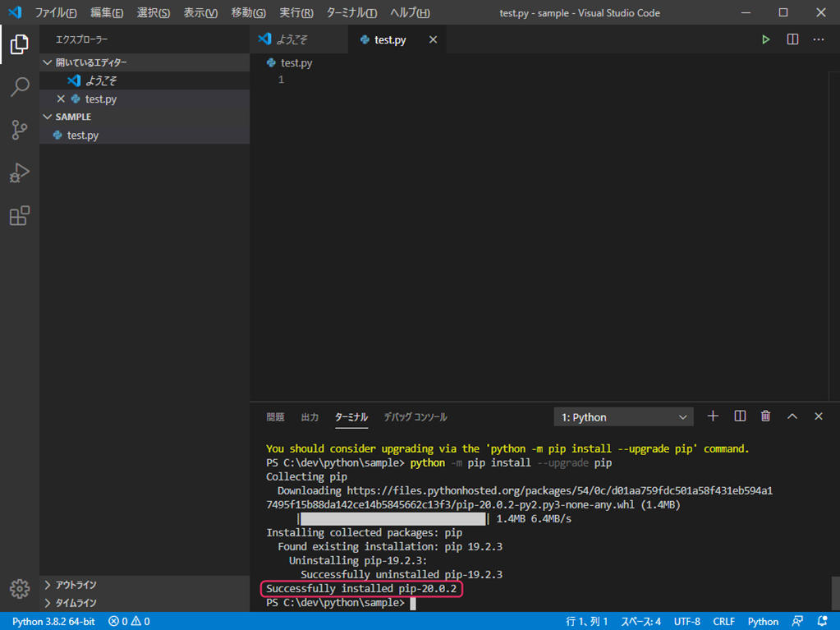The image size is (840, 630).
Task: Kill the terminal with trash icon
Action: click(765, 416)
